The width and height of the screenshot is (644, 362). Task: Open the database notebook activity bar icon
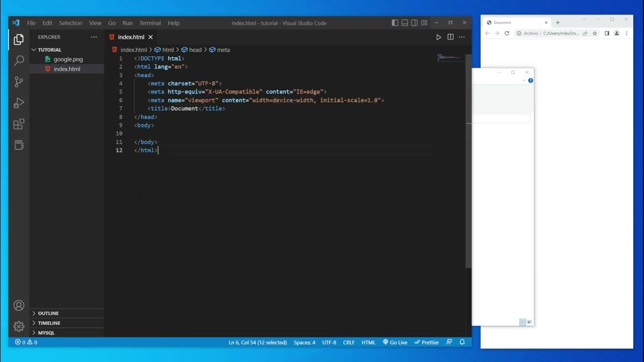point(19,145)
